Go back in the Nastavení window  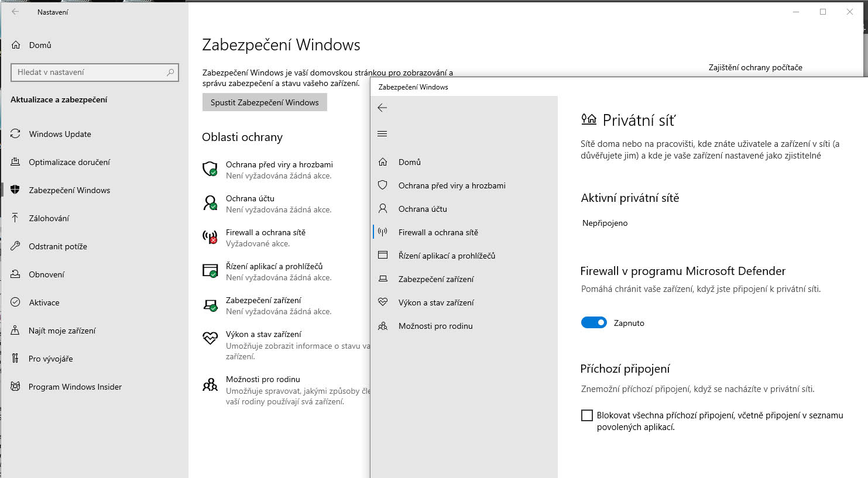[x=15, y=12]
